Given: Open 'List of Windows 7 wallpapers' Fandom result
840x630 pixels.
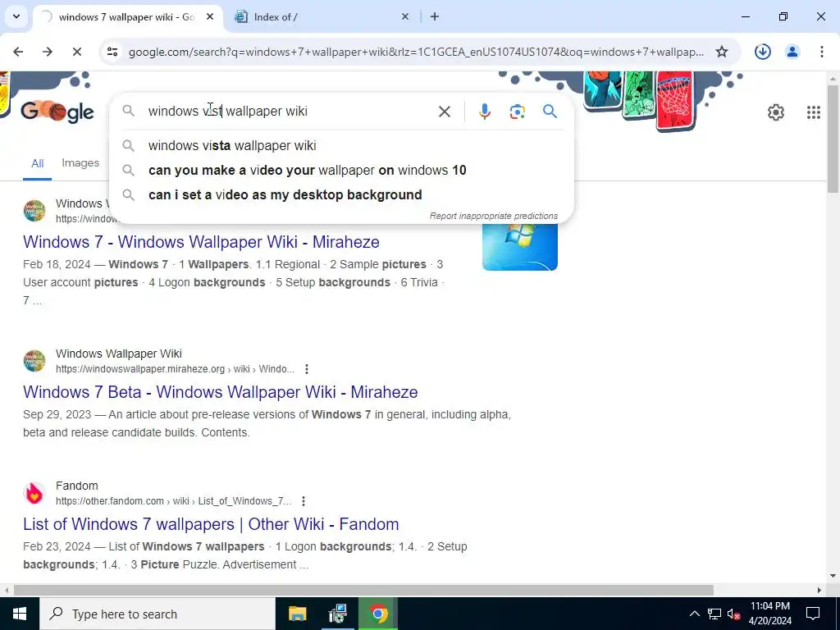Looking at the screenshot, I should pyautogui.click(x=211, y=524).
